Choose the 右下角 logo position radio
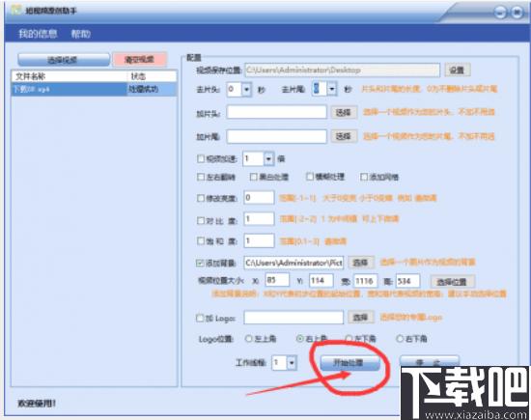The height and width of the screenshot is (420, 531). point(400,338)
